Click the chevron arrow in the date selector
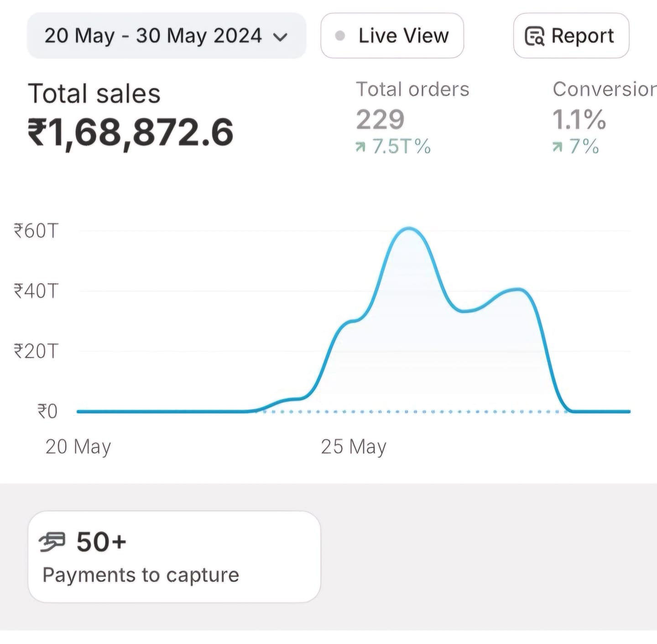The width and height of the screenshot is (657, 644). click(280, 37)
